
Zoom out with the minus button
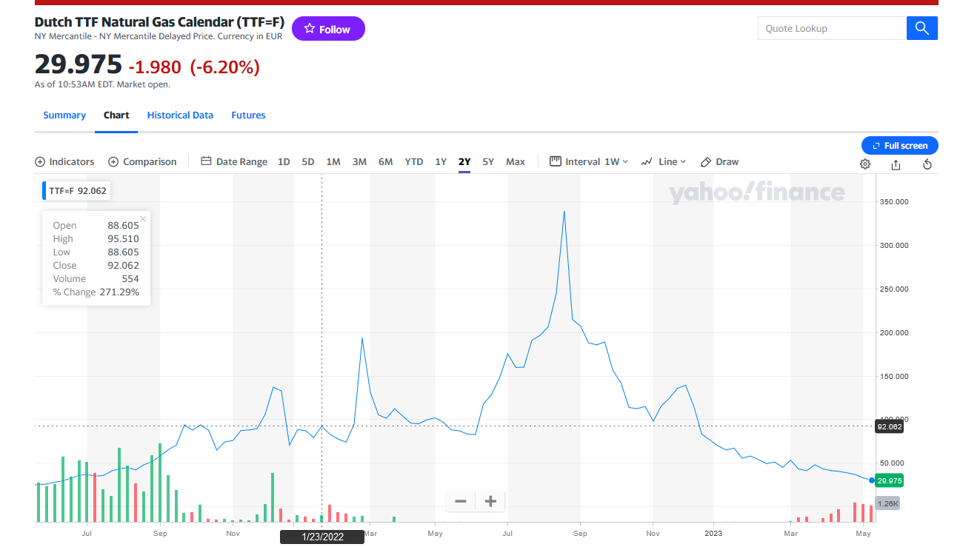tap(461, 501)
